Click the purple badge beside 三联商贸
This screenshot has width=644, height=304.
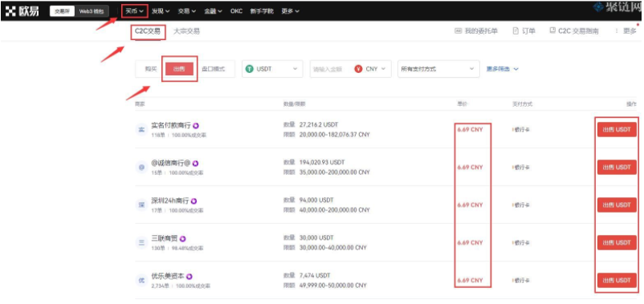[182, 239]
